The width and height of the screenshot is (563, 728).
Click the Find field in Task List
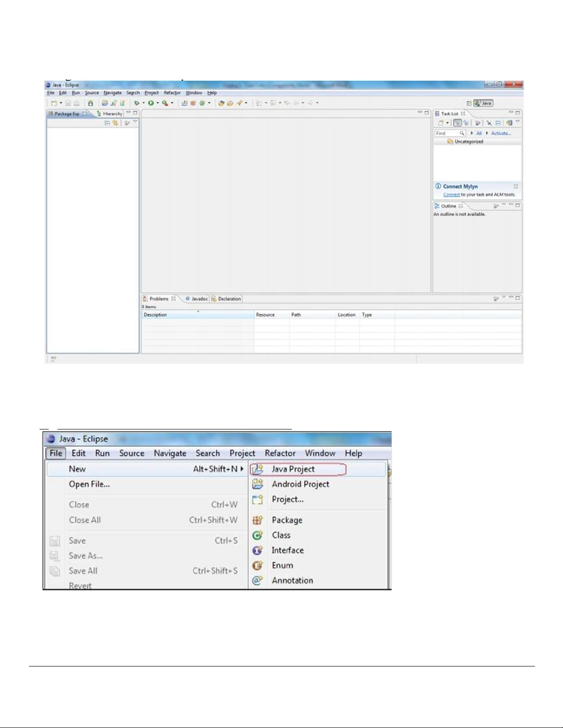coord(446,133)
